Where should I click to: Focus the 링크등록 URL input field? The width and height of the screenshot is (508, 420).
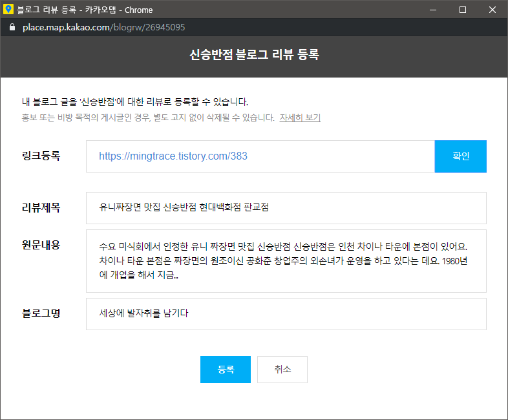click(x=260, y=156)
